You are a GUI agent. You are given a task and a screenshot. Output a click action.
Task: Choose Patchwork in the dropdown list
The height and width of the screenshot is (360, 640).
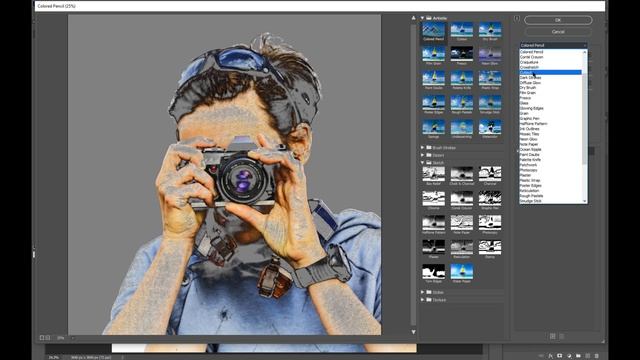point(528,165)
